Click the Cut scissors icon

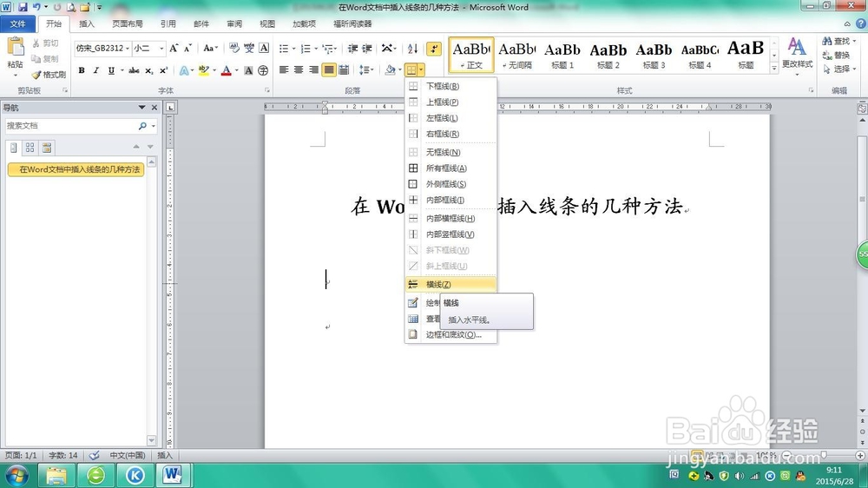tap(36, 43)
